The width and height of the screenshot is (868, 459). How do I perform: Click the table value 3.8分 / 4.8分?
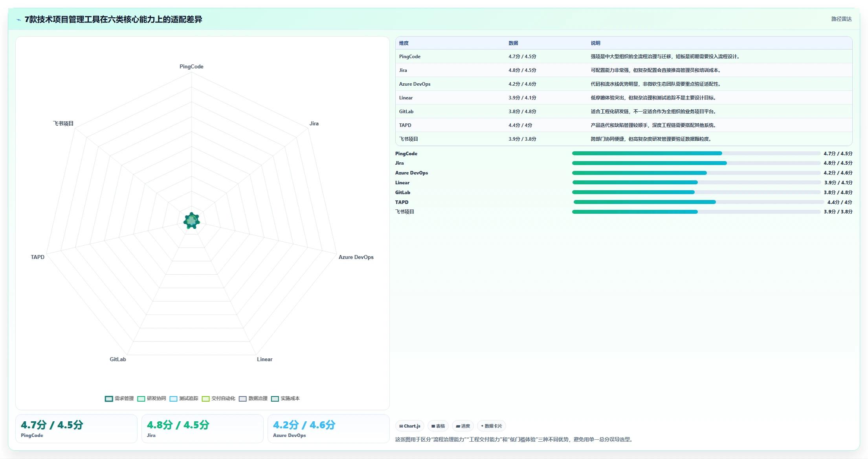pyautogui.click(x=522, y=112)
